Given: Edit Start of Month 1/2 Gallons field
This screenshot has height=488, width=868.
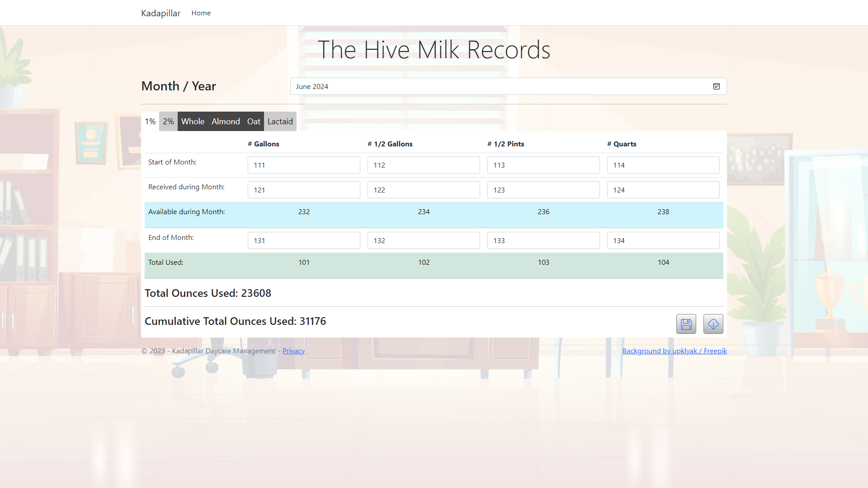Looking at the screenshot, I should coord(423,165).
